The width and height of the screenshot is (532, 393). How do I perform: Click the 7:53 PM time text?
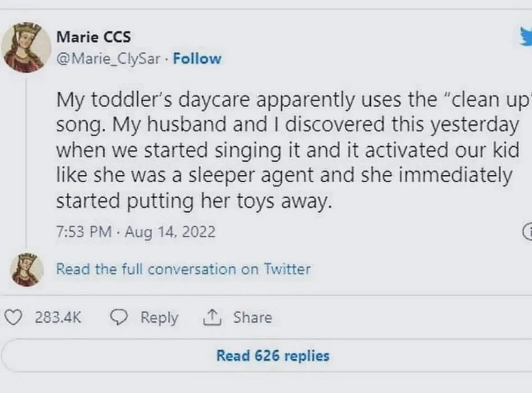(x=83, y=232)
